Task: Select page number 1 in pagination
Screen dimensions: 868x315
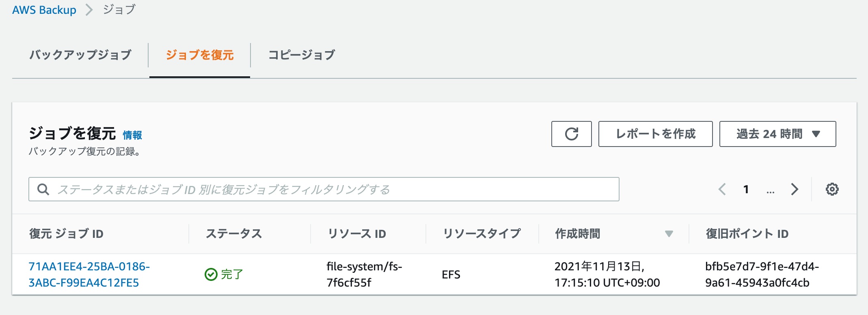Action: tap(746, 189)
